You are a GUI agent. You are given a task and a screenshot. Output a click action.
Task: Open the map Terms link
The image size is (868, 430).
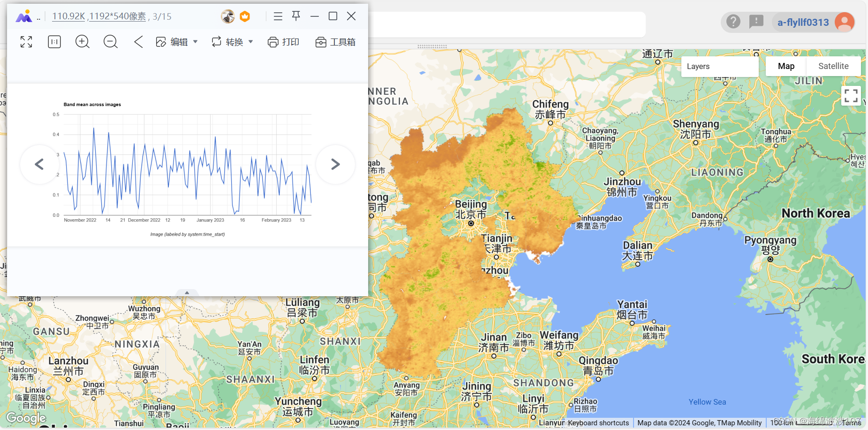(x=852, y=423)
